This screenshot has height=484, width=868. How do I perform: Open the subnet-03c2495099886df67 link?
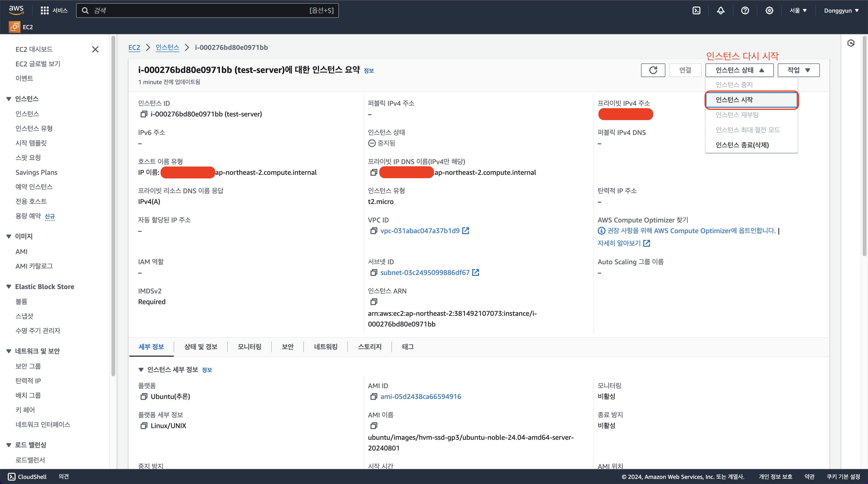tap(425, 273)
